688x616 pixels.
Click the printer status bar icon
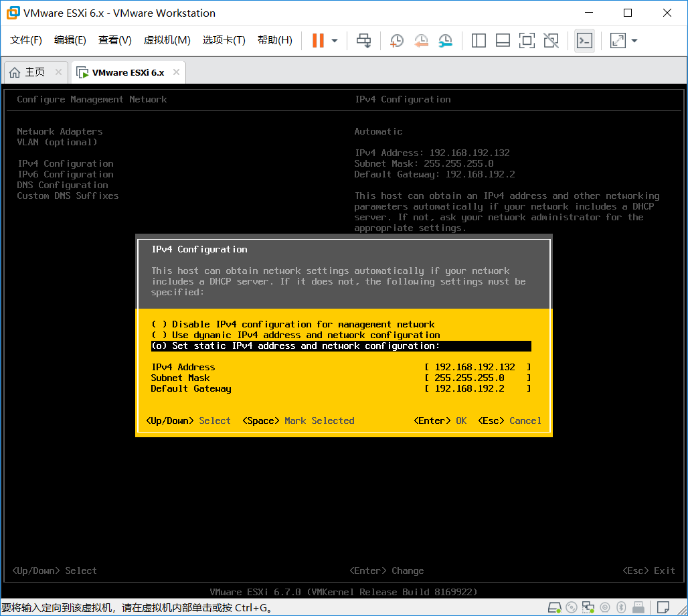pos(638,607)
